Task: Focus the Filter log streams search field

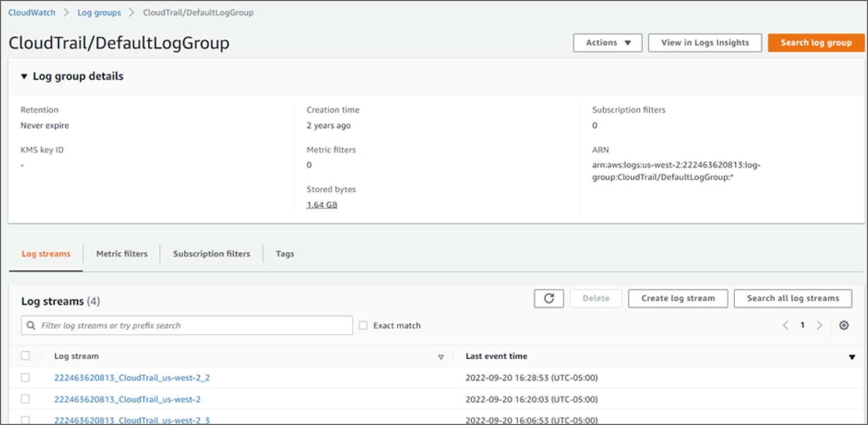Action: (x=187, y=325)
